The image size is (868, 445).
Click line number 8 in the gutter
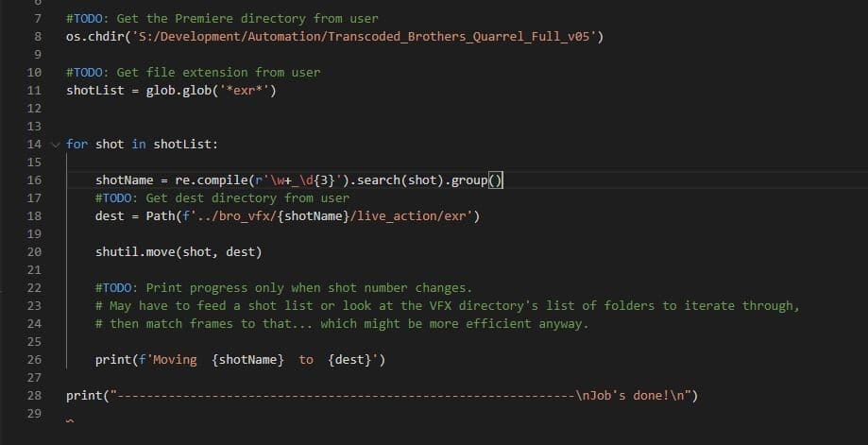click(x=37, y=37)
